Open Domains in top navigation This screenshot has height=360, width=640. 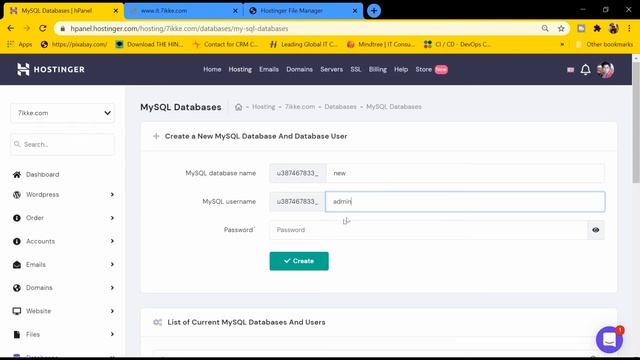(x=299, y=69)
